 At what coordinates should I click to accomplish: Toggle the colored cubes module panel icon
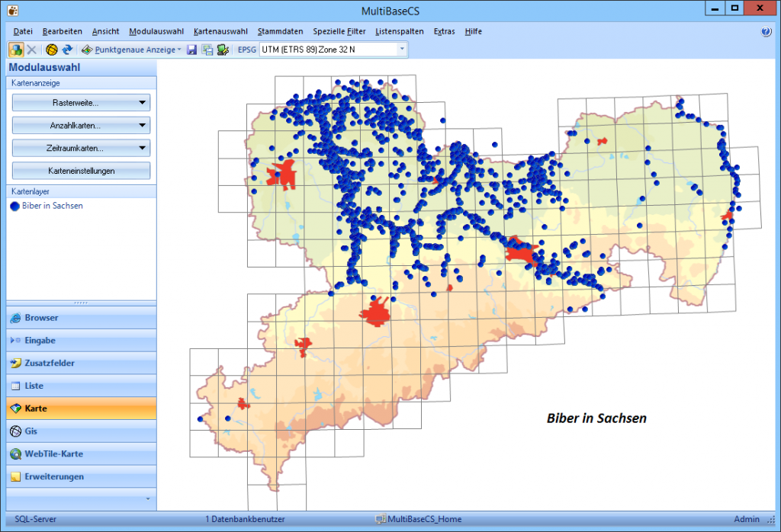(x=16, y=50)
